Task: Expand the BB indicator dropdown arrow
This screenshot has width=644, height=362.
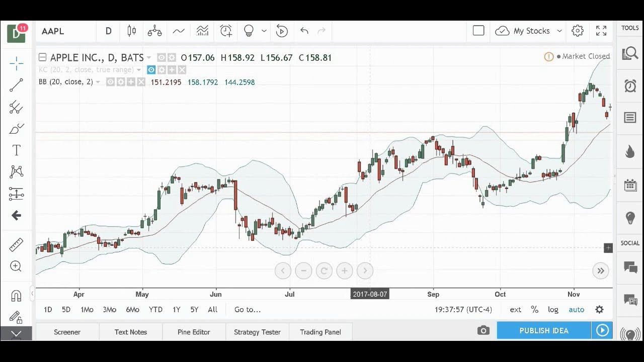Action: coord(98,82)
